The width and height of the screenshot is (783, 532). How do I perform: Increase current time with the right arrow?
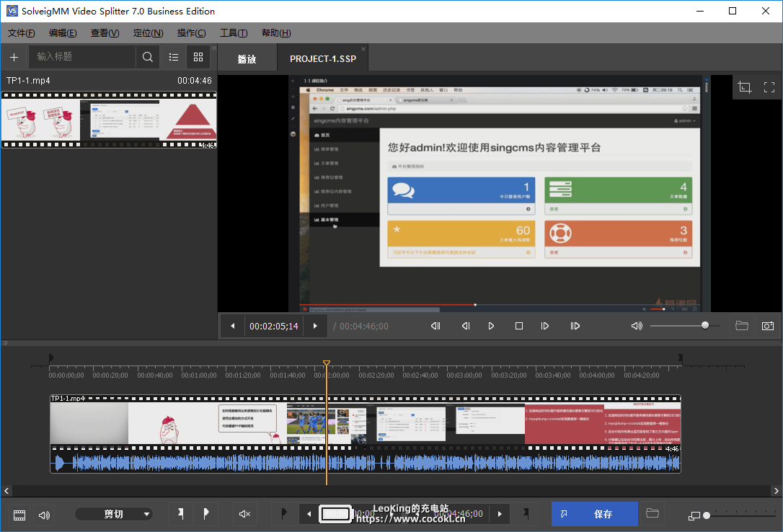coord(315,326)
